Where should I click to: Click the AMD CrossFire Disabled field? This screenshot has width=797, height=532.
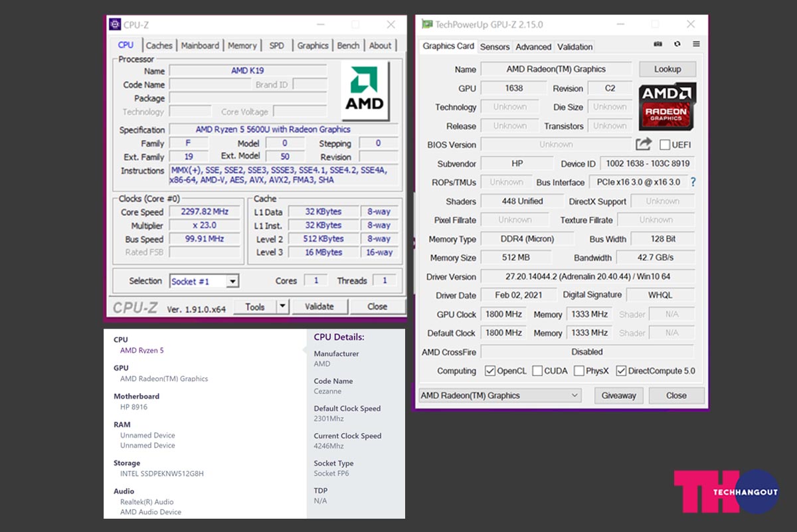tap(588, 352)
